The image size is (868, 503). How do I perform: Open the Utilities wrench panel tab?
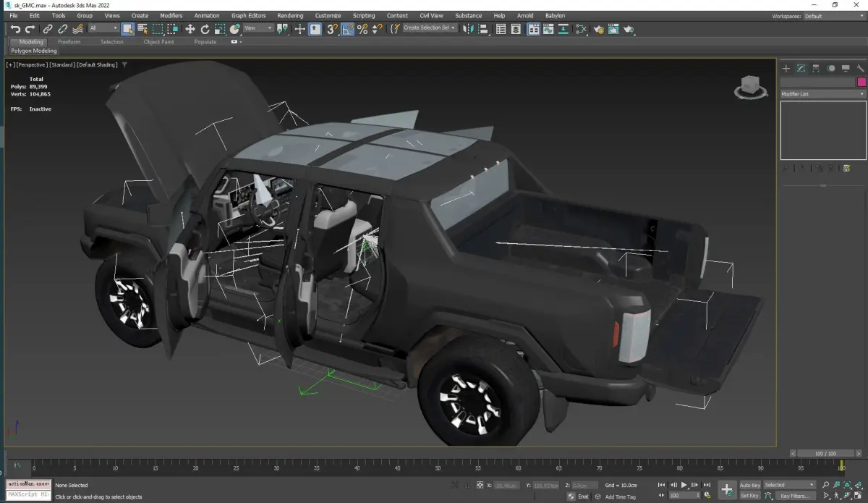[860, 68]
